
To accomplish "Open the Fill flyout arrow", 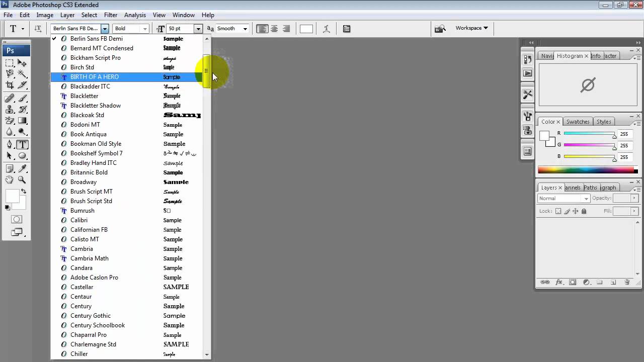I will pyautogui.click(x=634, y=211).
